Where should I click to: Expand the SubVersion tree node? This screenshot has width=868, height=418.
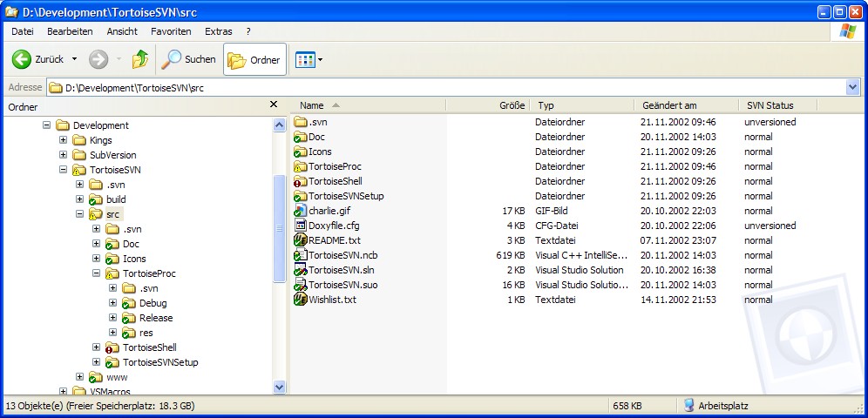tap(63, 155)
